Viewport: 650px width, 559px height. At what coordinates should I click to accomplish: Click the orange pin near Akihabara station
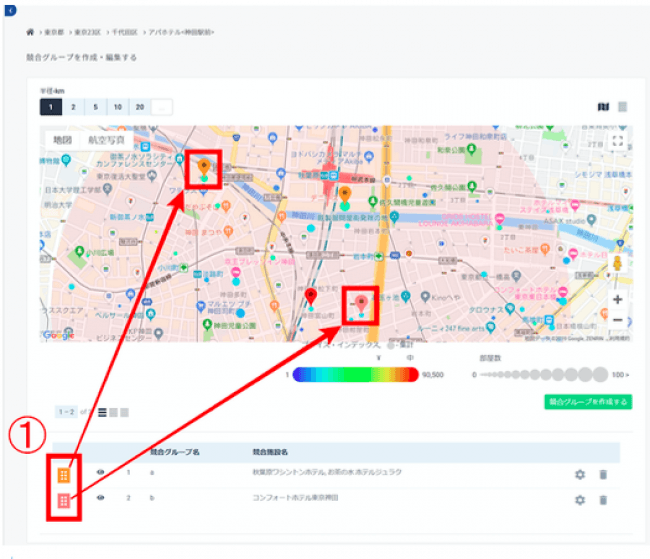pos(345,194)
